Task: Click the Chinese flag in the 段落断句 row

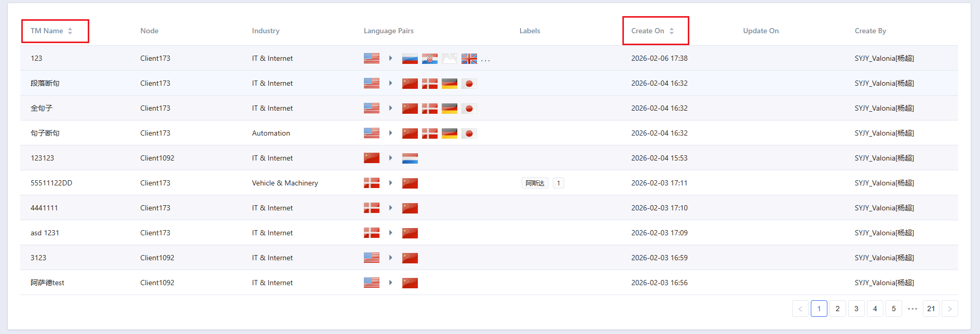Action: coord(410,84)
